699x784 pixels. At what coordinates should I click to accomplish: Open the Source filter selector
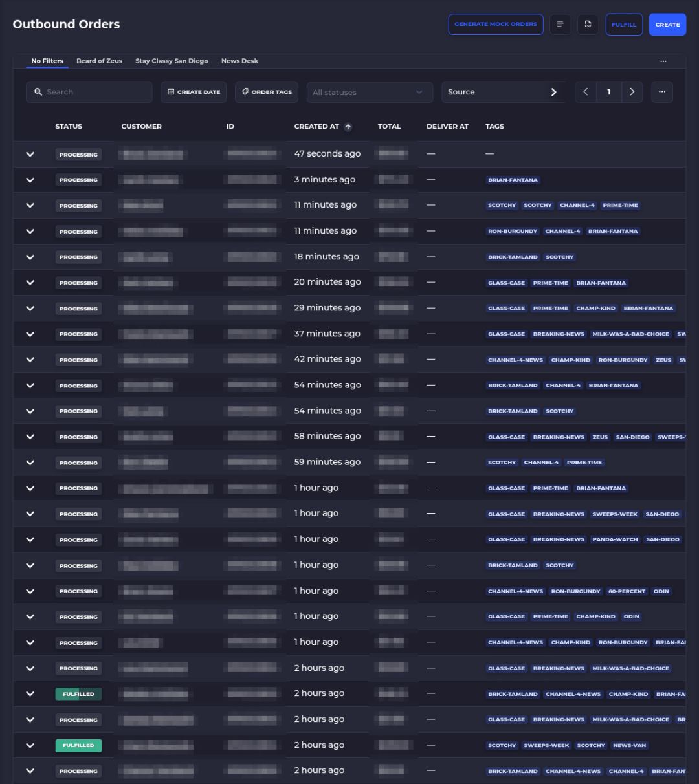pos(503,92)
